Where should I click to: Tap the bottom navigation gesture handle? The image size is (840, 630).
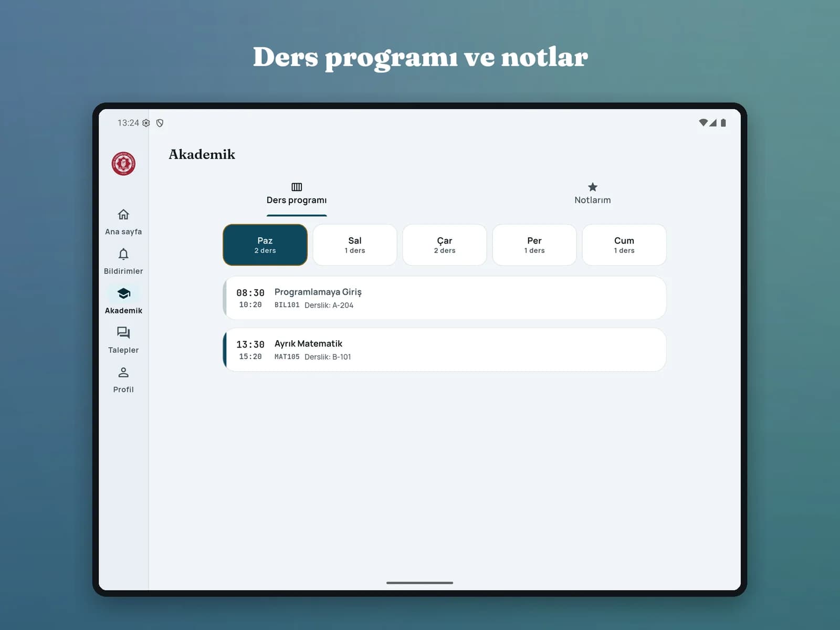pyautogui.click(x=420, y=583)
